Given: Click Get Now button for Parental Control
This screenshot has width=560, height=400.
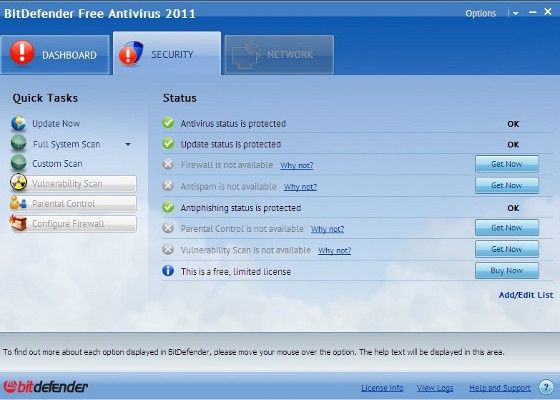Looking at the screenshot, I should [x=507, y=228].
